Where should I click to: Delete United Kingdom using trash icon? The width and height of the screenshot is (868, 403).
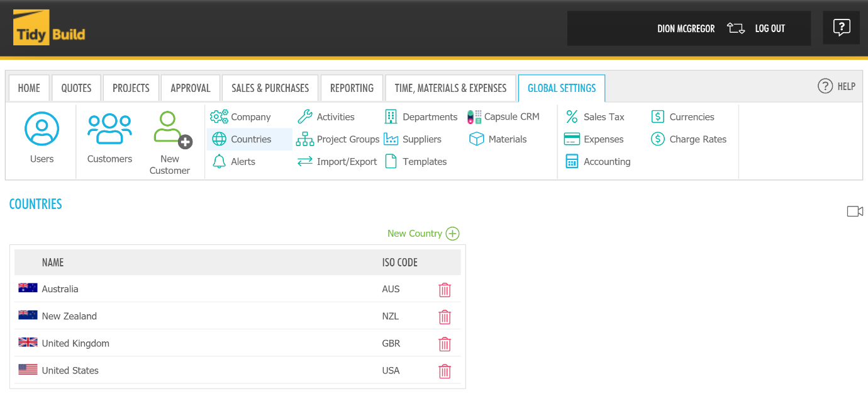(x=445, y=344)
